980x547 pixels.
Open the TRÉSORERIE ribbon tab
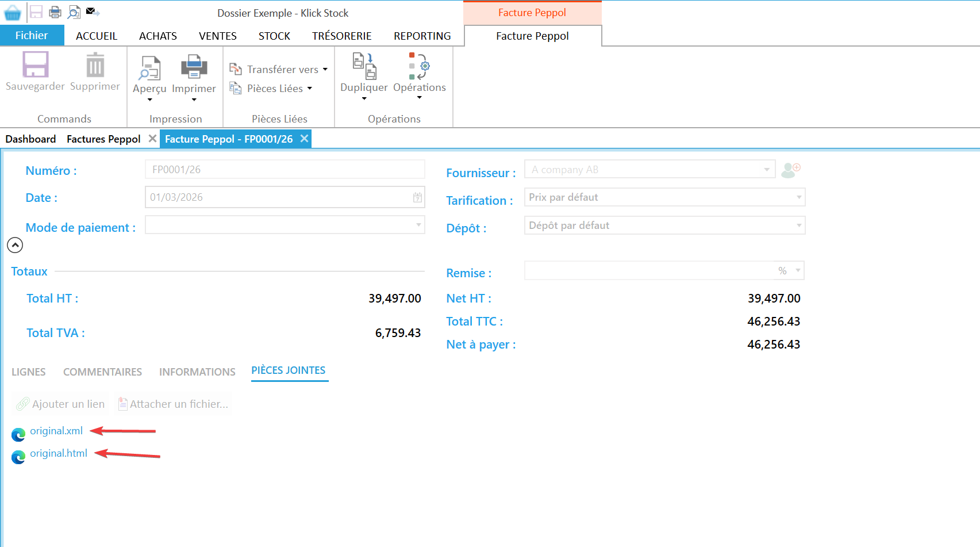pos(341,36)
